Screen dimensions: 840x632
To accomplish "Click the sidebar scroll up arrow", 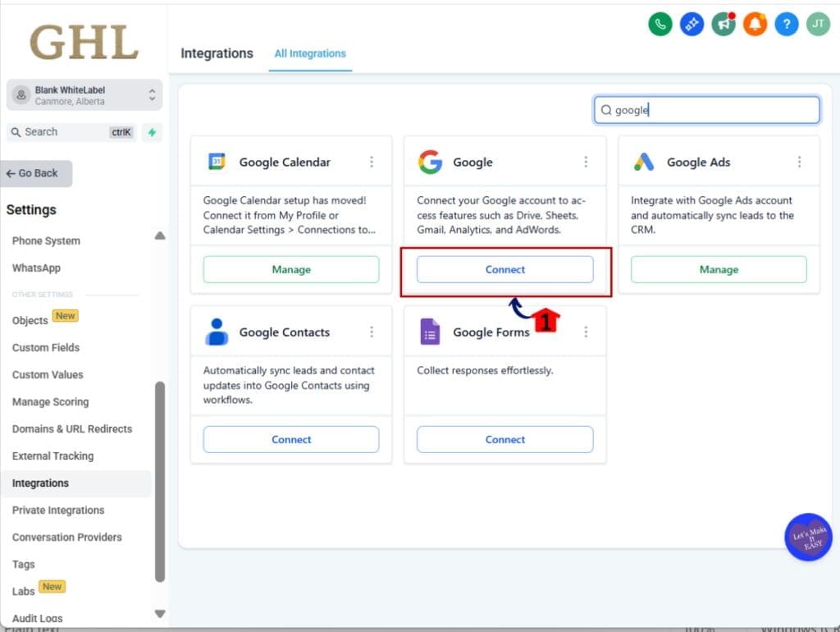I will click(x=160, y=236).
